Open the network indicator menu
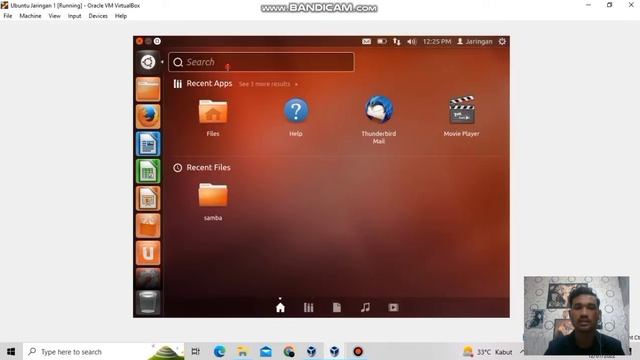Image resolution: width=640 pixels, height=360 pixels. pos(397,41)
